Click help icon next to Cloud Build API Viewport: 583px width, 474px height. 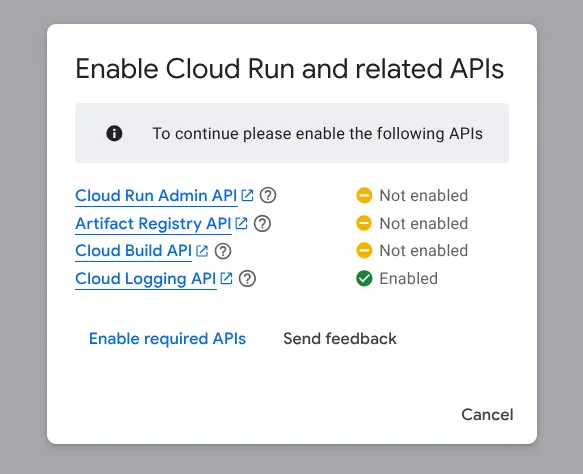pos(223,251)
